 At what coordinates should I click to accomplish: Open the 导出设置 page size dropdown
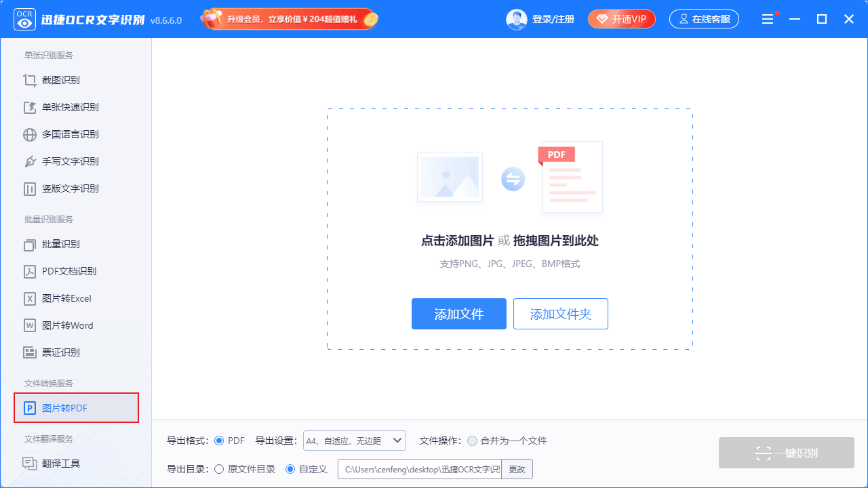pyautogui.click(x=354, y=441)
